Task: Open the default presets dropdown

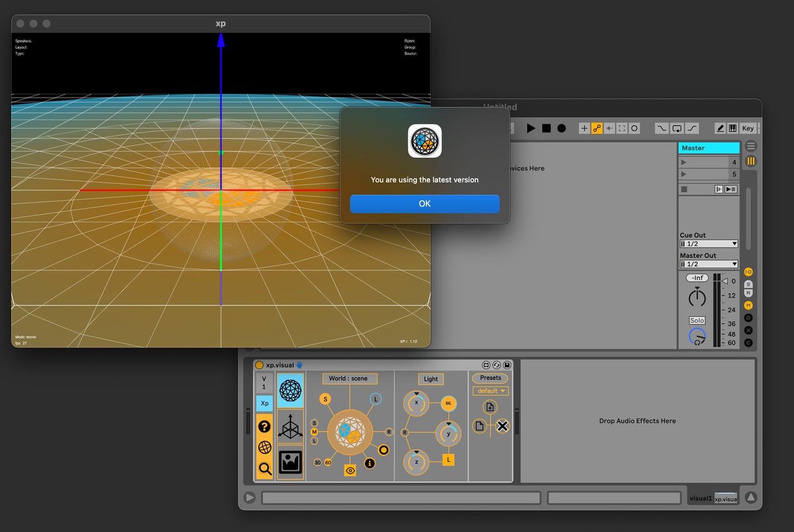Action: coord(490,391)
